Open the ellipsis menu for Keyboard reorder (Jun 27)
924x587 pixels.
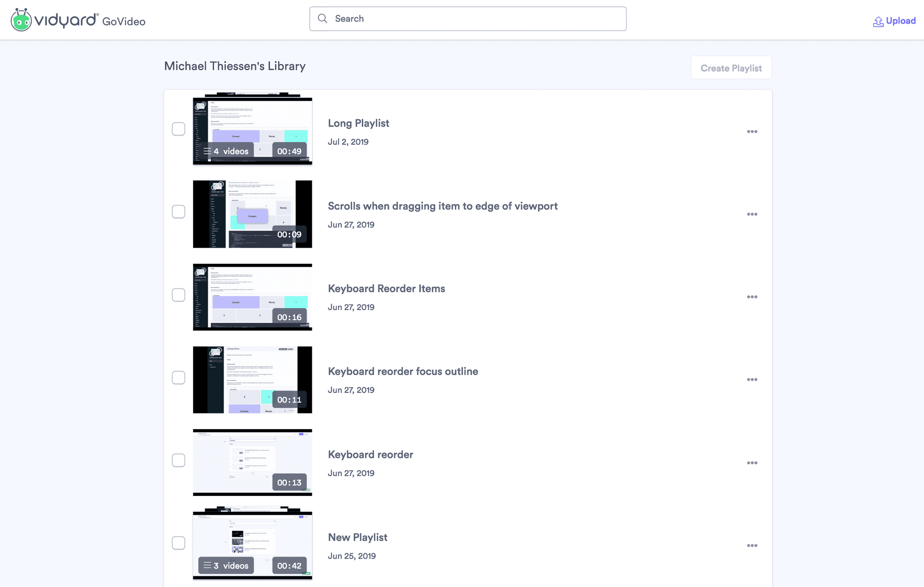752,463
